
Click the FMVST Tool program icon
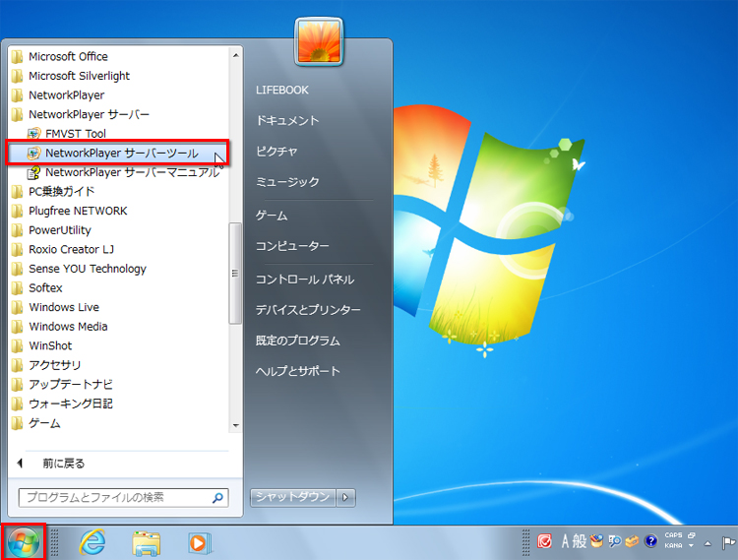coord(33,134)
